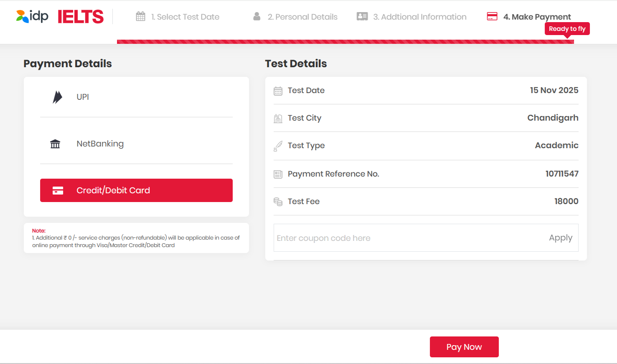Click the coupon code input field

point(376,238)
